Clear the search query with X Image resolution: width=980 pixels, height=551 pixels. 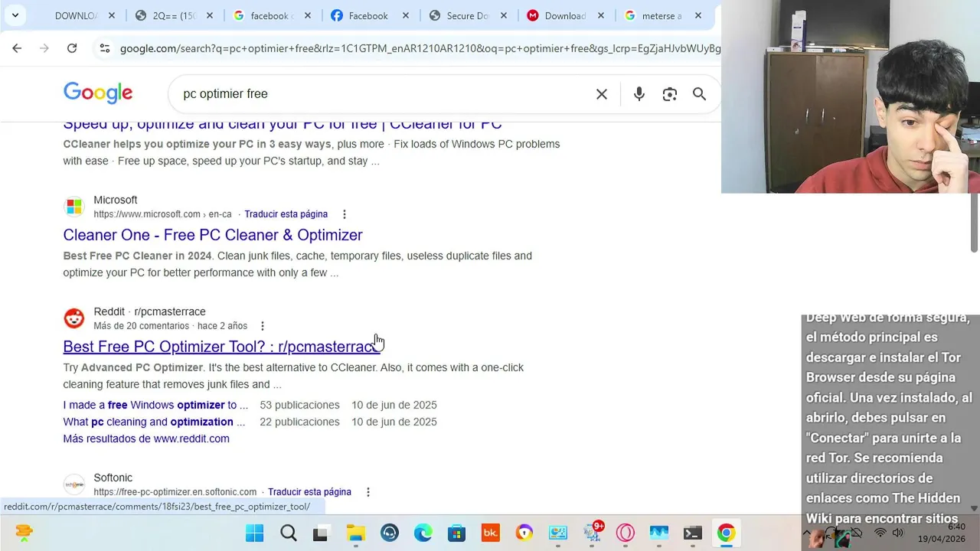pos(602,94)
